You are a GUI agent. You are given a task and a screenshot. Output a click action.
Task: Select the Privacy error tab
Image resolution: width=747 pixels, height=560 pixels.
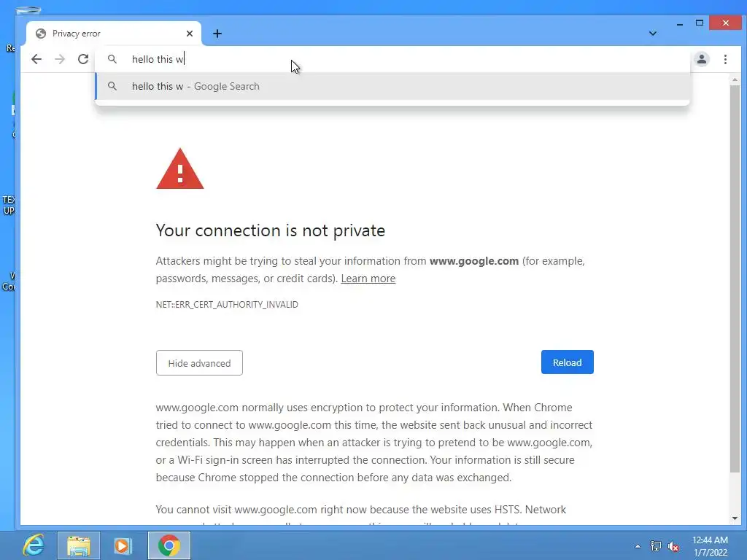(114, 34)
